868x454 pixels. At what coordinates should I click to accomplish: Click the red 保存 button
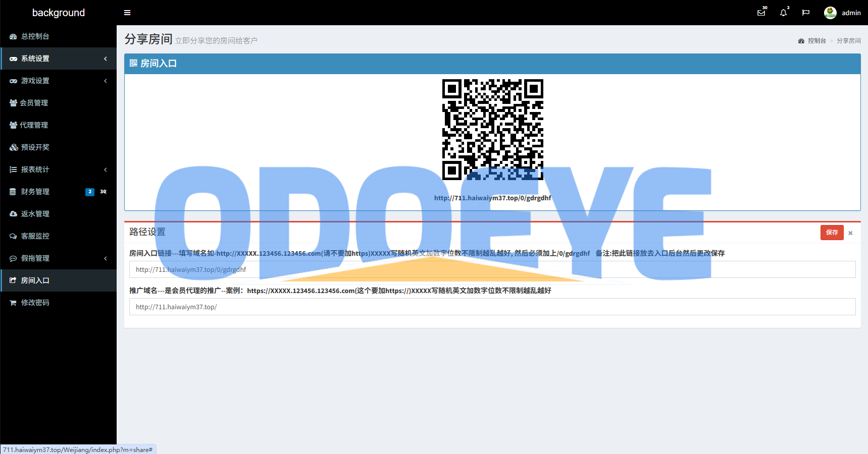tap(832, 232)
